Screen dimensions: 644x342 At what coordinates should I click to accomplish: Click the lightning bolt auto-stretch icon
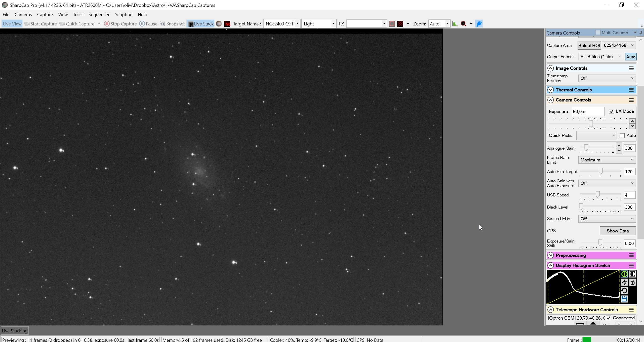[624, 282]
